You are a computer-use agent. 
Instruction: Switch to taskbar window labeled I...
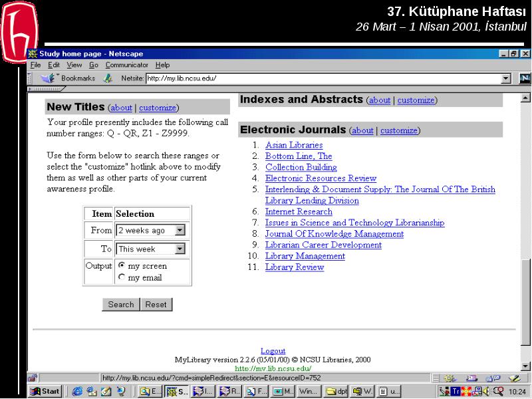pyautogui.click(x=202, y=391)
